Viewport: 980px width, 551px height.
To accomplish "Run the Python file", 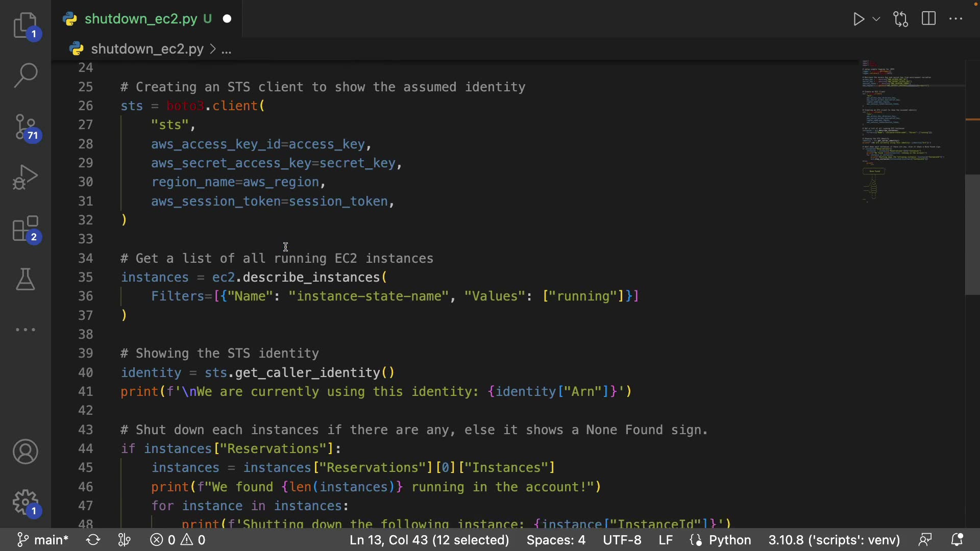I will coord(859,19).
